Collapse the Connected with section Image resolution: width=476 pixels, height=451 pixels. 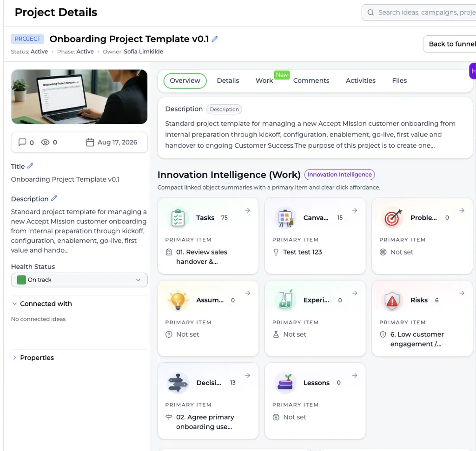[x=14, y=304]
